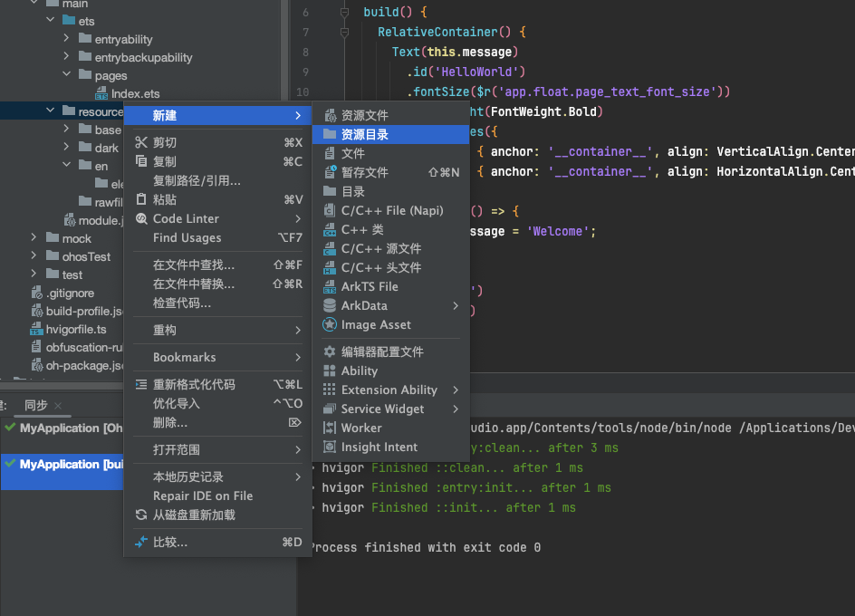Click the C/C++ File (Napi) icon
The height and width of the screenshot is (616, 855).
click(x=330, y=210)
